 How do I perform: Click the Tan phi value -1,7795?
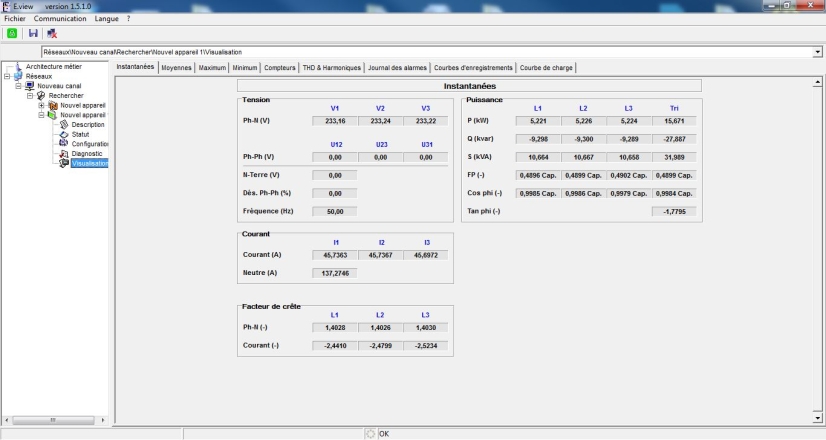click(674, 211)
